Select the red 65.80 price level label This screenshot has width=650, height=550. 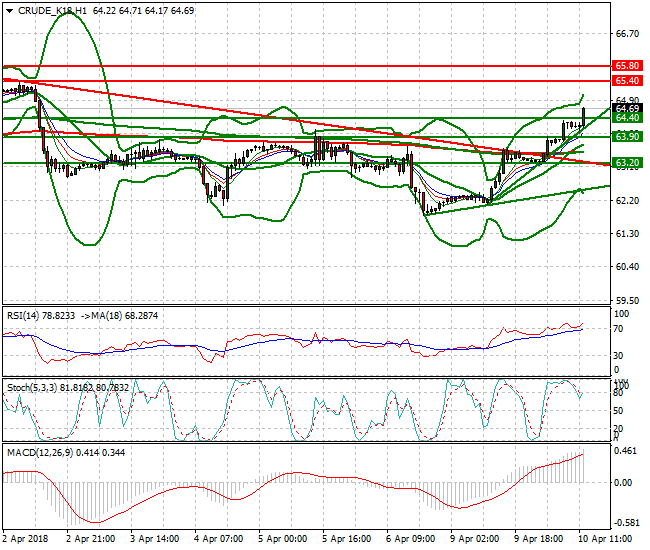(x=627, y=65)
